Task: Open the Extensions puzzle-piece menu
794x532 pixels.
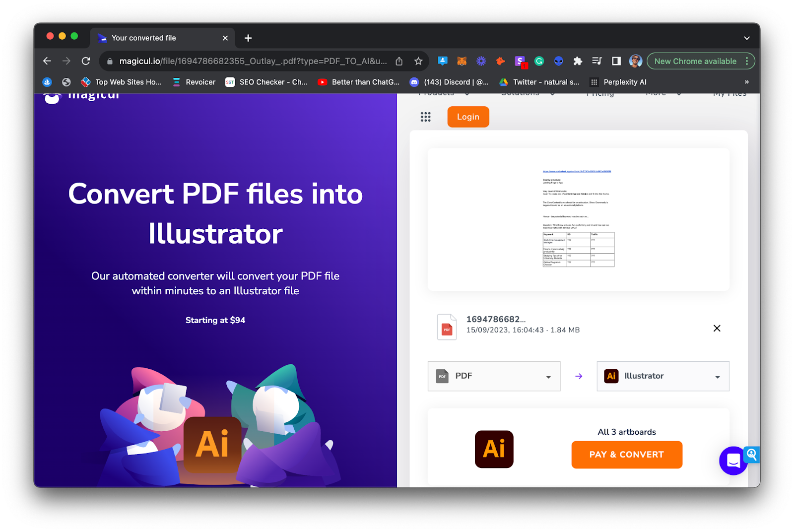Action: click(x=578, y=61)
